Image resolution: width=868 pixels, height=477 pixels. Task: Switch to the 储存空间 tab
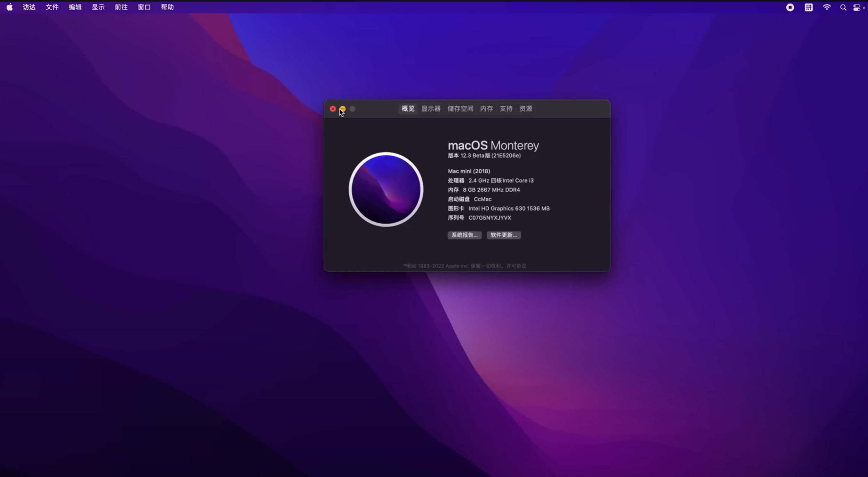460,109
